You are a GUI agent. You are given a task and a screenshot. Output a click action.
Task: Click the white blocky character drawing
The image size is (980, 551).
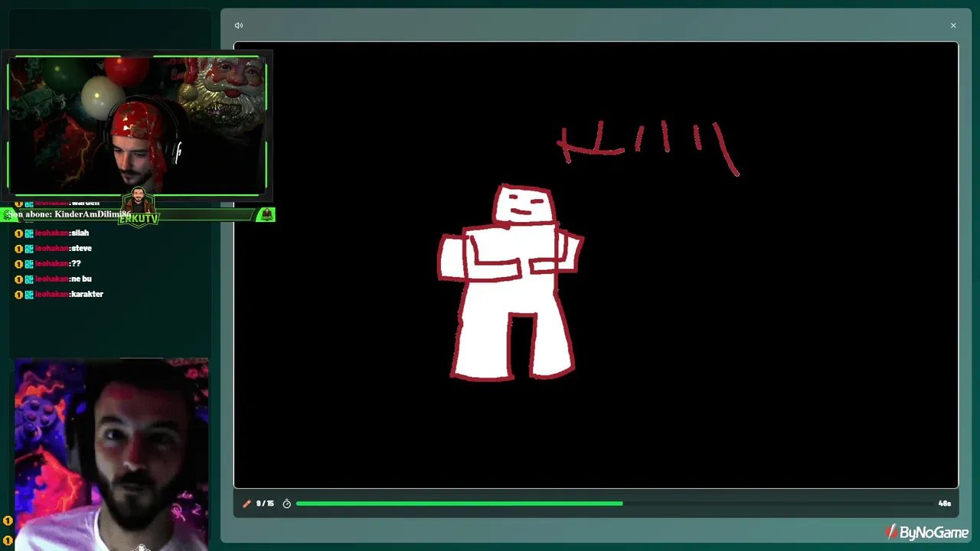click(x=511, y=283)
